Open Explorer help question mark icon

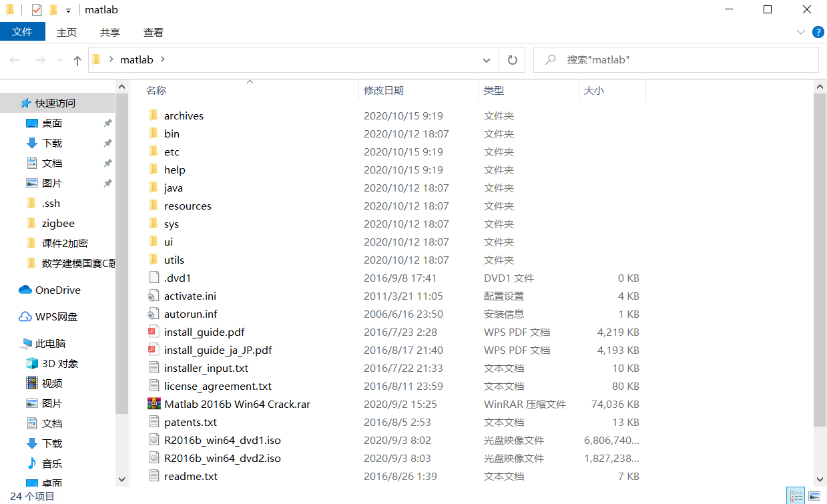tap(818, 32)
